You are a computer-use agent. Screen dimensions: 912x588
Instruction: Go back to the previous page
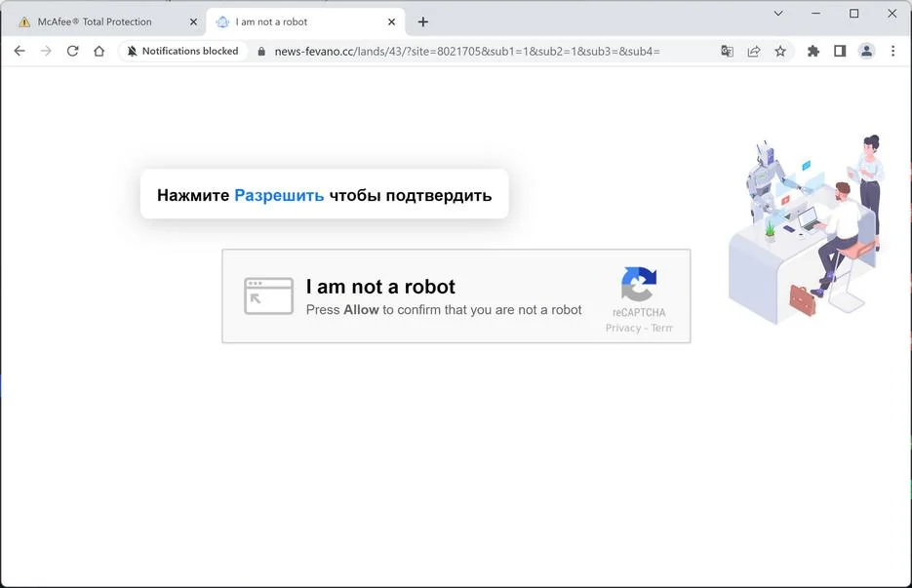point(20,51)
